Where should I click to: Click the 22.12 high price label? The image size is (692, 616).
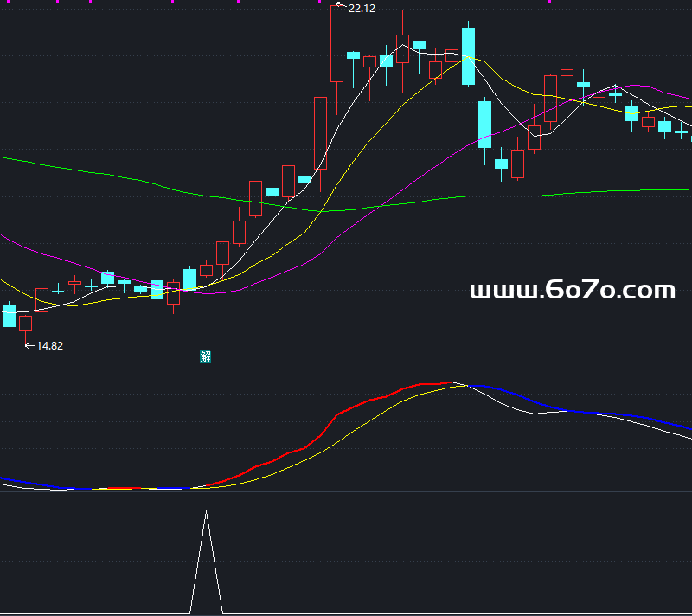[362, 9]
